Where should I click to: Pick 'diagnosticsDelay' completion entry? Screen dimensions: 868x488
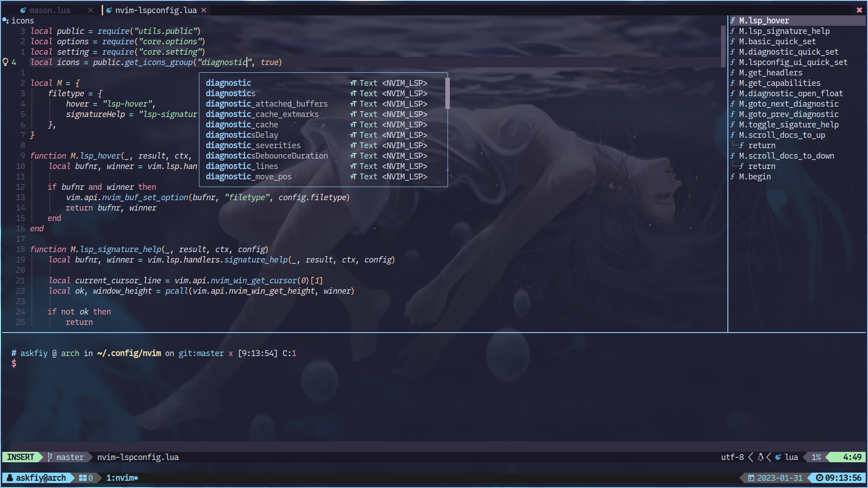coord(323,135)
